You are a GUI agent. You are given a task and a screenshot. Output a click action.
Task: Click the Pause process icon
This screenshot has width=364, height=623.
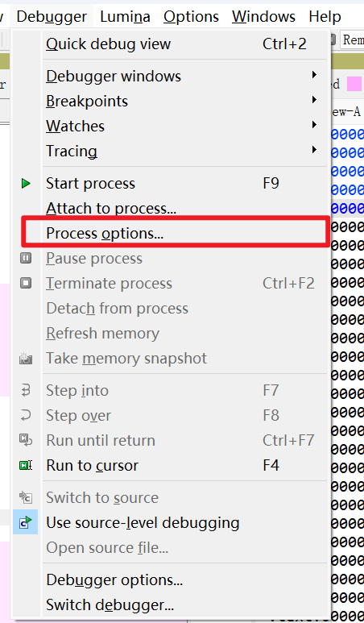pos(26,259)
